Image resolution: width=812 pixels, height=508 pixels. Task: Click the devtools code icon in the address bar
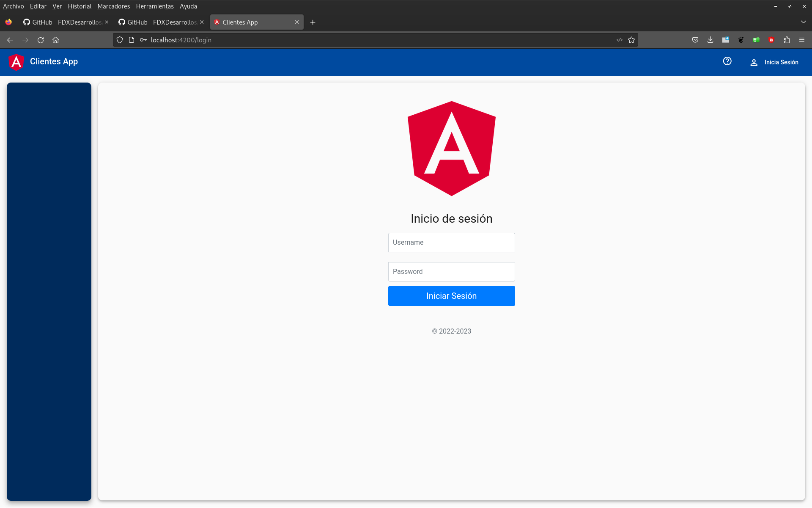620,40
